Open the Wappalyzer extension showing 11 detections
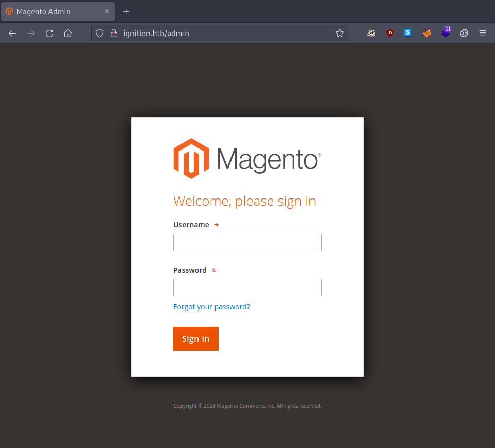 pyautogui.click(x=445, y=33)
